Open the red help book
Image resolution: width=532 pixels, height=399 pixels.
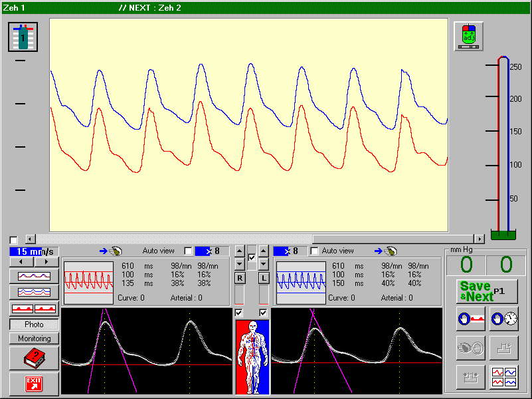pyautogui.click(x=34, y=358)
